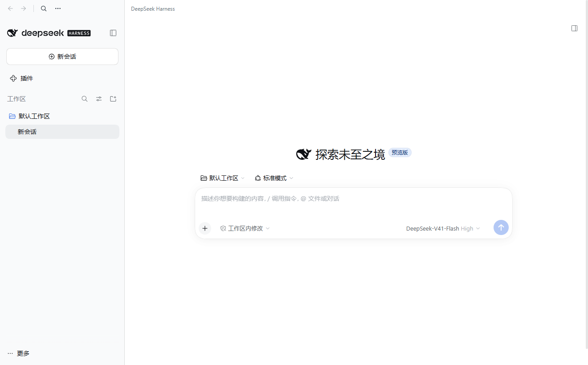Open the 工作区内修改 permission dropdown
Viewport: 588px width, 365px height.
pos(245,228)
